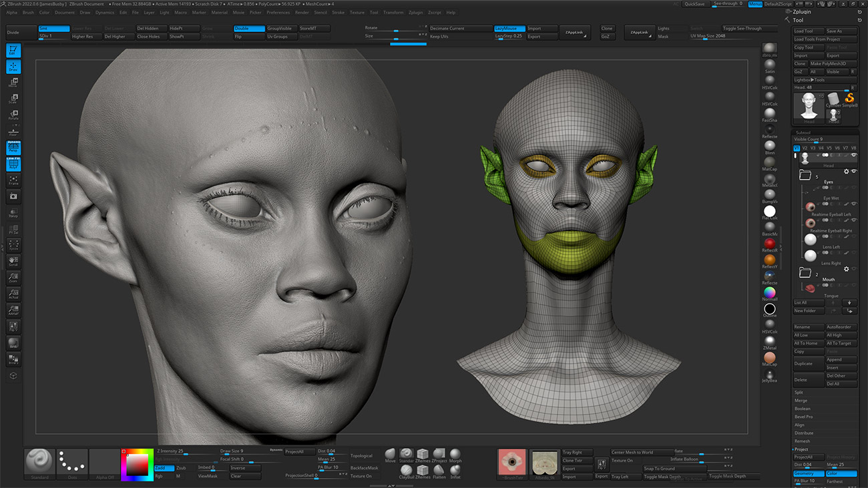868x488 pixels.
Task: Click the Zoom canvas icon
Action: pyautogui.click(x=13, y=278)
